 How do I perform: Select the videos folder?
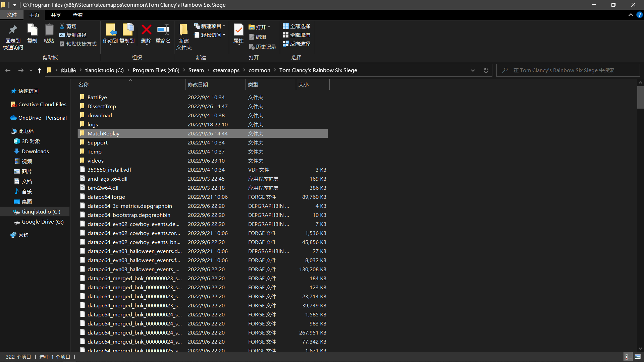coord(203,161)
